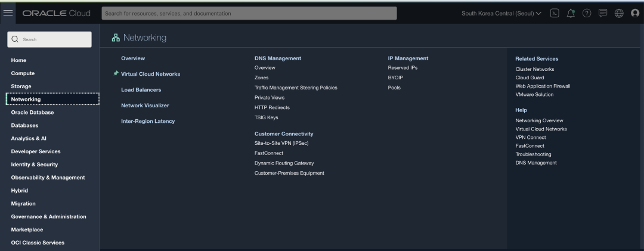Click the DNS Management section heading
This screenshot has height=251, width=644.
click(278, 58)
